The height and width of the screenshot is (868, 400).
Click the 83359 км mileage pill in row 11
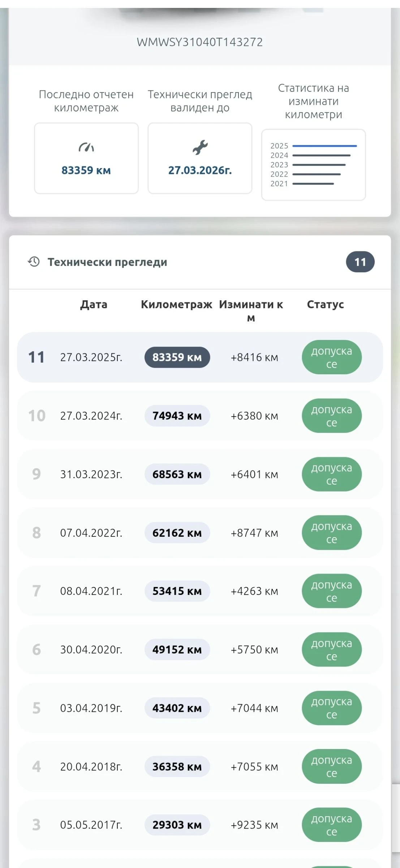coord(177,357)
